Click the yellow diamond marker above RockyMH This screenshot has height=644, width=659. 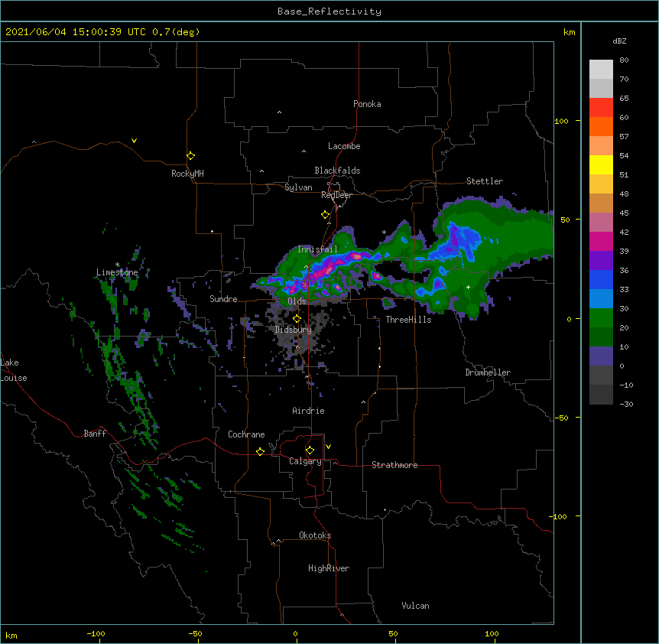click(x=190, y=155)
